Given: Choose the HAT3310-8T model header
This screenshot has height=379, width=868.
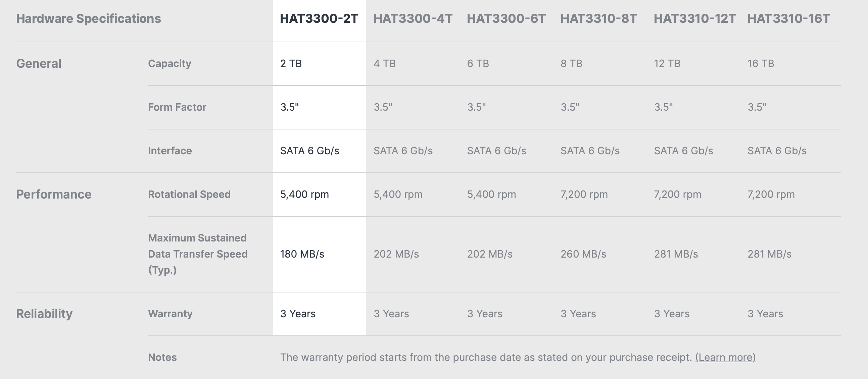Looking at the screenshot, I should 599,18.
